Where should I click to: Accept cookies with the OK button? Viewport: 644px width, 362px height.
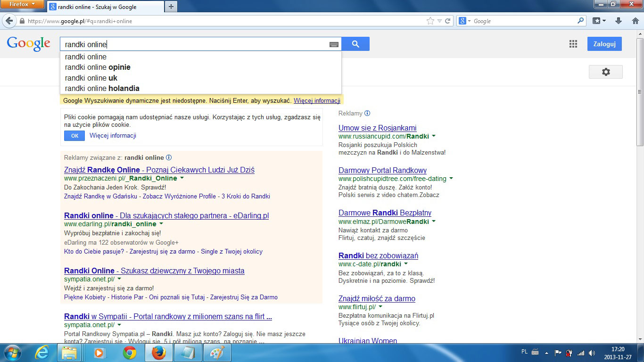tap(74, 136)
